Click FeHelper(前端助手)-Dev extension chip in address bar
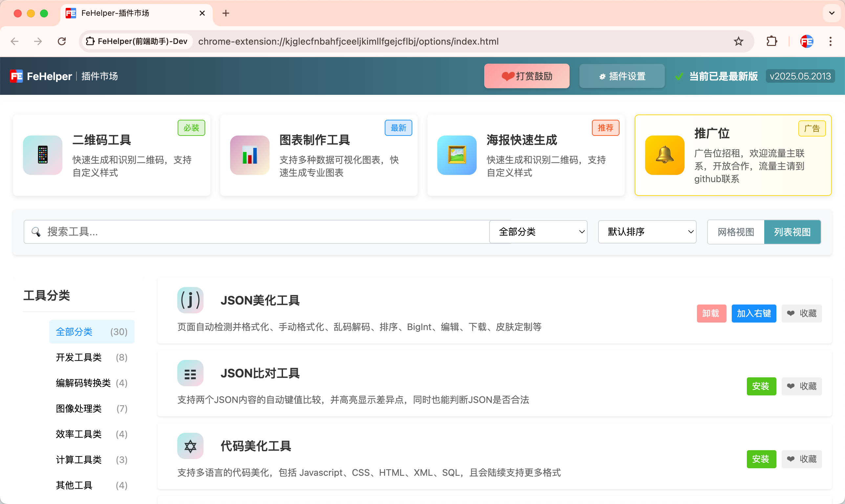The width and height of the screenshot is (845, 504). [137, 41]
